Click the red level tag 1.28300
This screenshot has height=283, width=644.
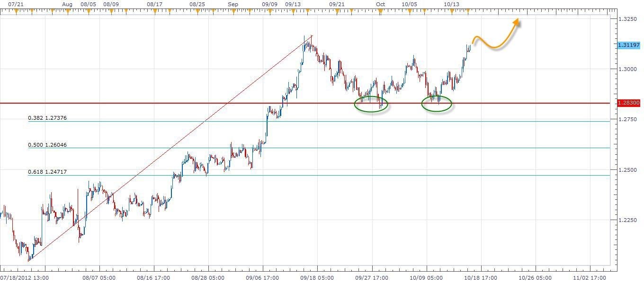[x=629, y=103]
